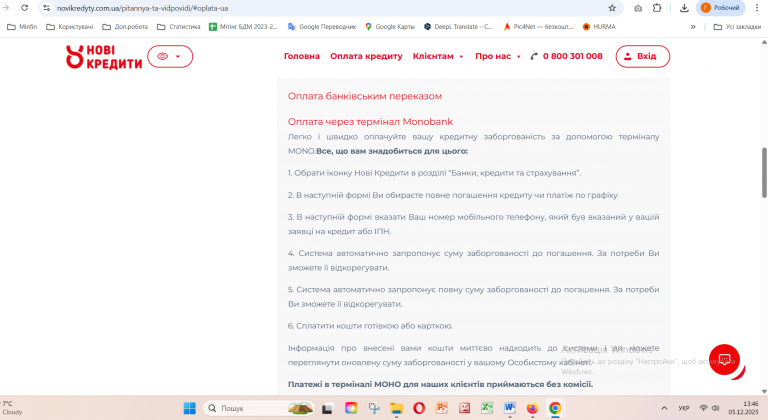Open Усі закладки folder

tap(737, 27)
